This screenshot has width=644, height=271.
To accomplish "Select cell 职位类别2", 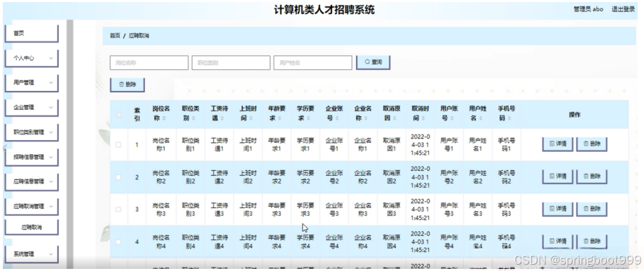I will (190, 177).
